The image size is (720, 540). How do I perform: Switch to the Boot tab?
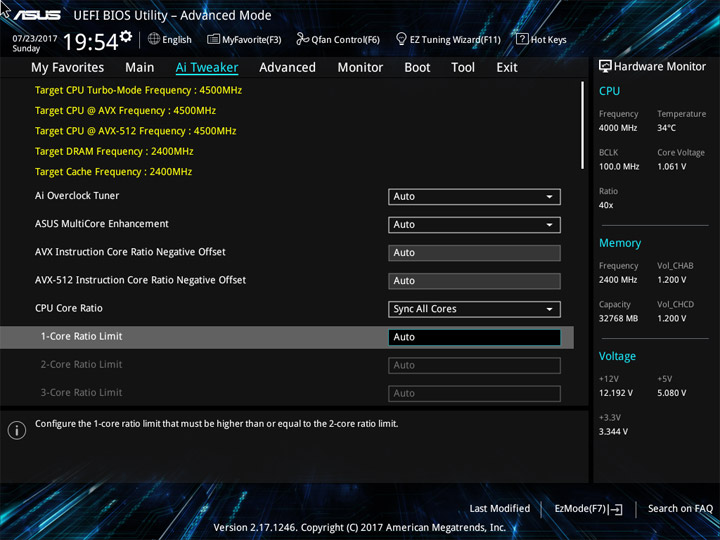pos(417,68)
